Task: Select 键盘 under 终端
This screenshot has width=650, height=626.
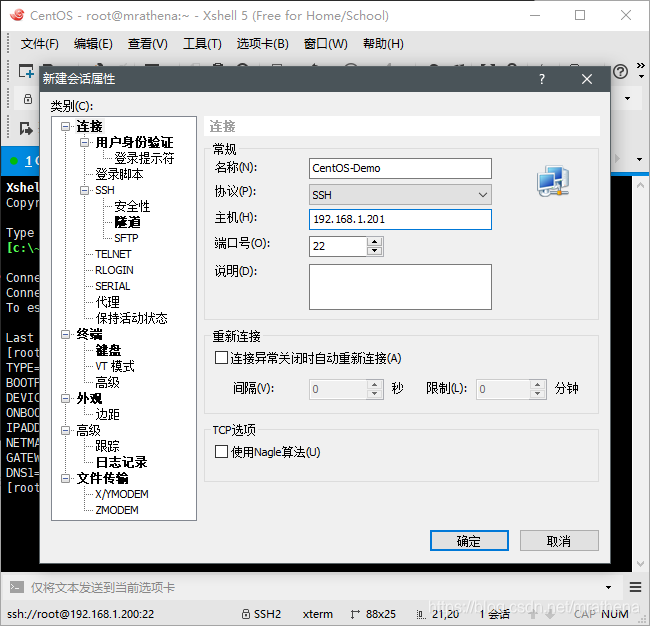Action: tap(108, 350)
